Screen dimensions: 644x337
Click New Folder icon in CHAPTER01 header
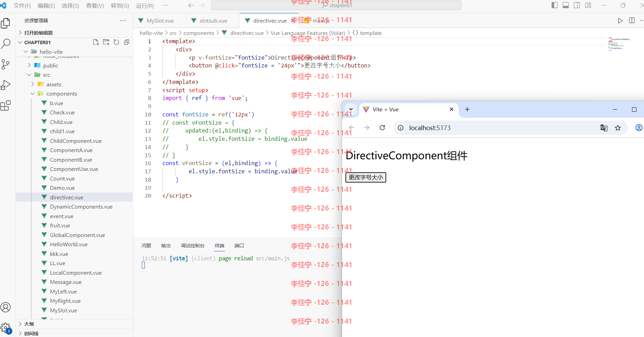(106, 42)
